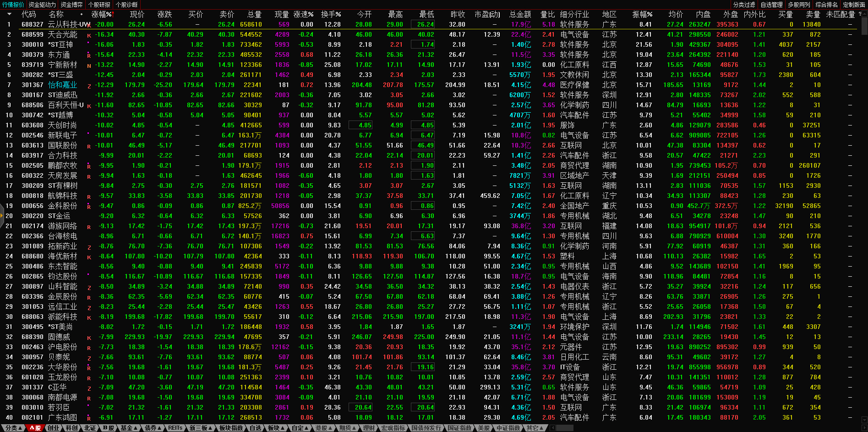Click the dot column header after 名称
This screenshot has height=432, width=868.
[x=82, y=14]
